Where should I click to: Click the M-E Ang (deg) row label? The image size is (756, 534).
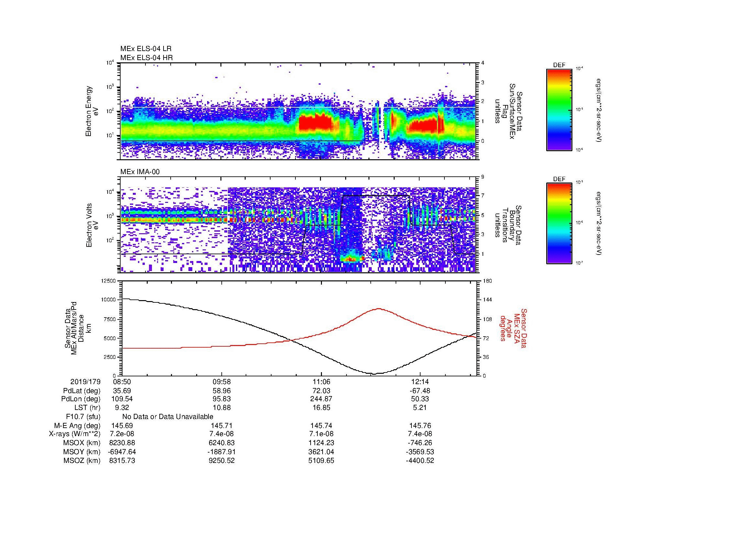click(x=77, y=426)
